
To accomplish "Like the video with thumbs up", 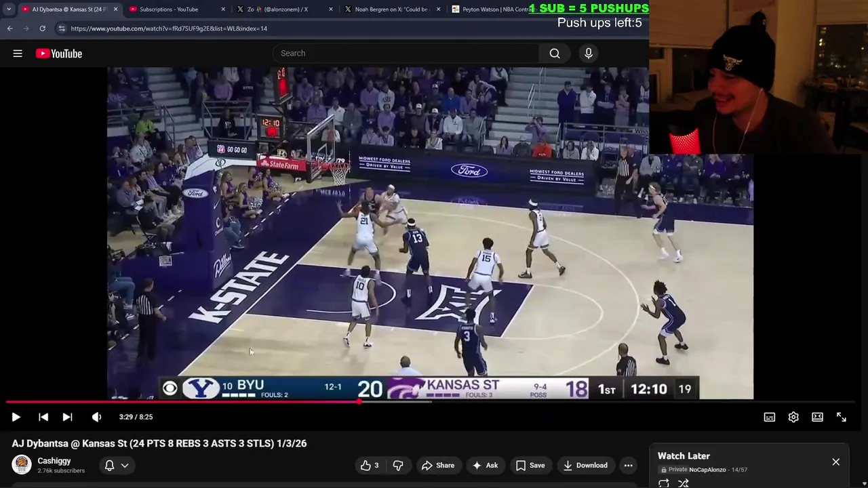I will pos(369,465).
